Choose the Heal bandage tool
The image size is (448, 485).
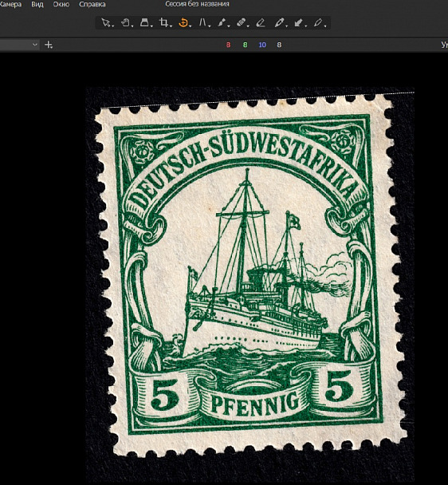point(241,23)
